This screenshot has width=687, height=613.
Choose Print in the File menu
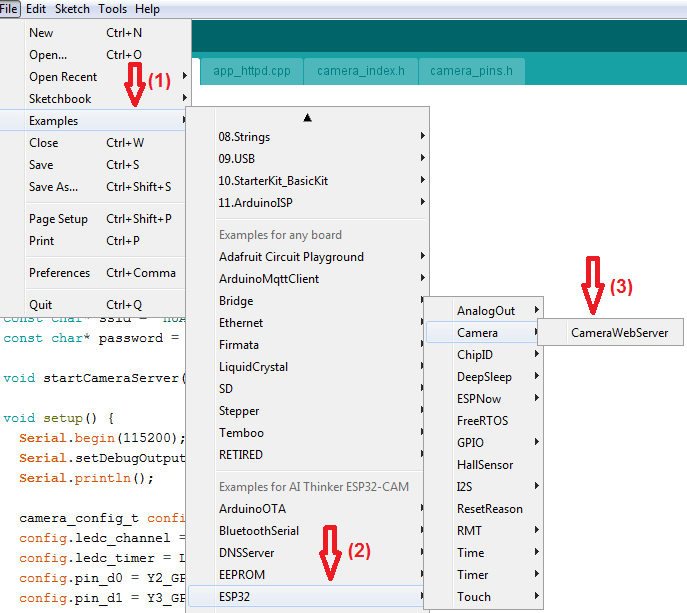(93, 241)
